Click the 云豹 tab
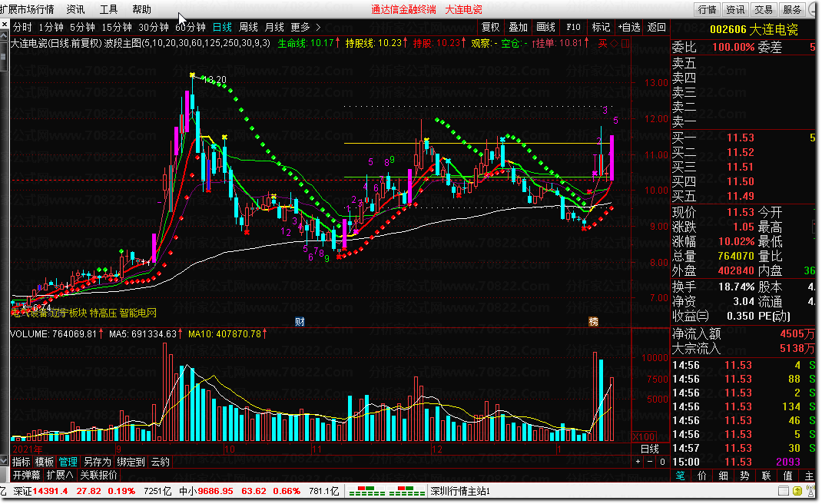The width and height of the screenshot is (822, 504). pos(161,462)
